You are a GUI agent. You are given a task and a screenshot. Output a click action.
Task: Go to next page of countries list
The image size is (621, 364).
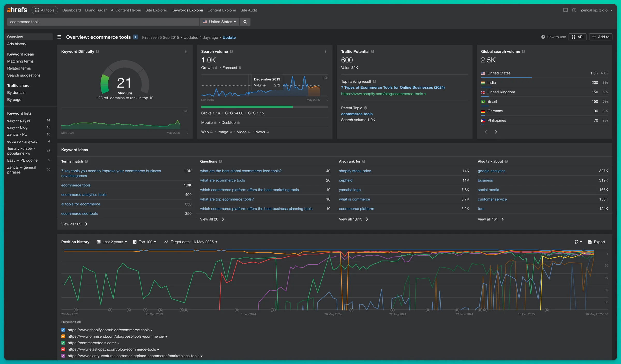click(496, 132)
